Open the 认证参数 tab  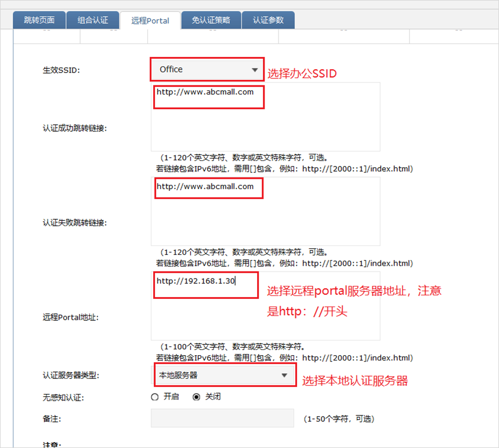click(x=268, y=20)
